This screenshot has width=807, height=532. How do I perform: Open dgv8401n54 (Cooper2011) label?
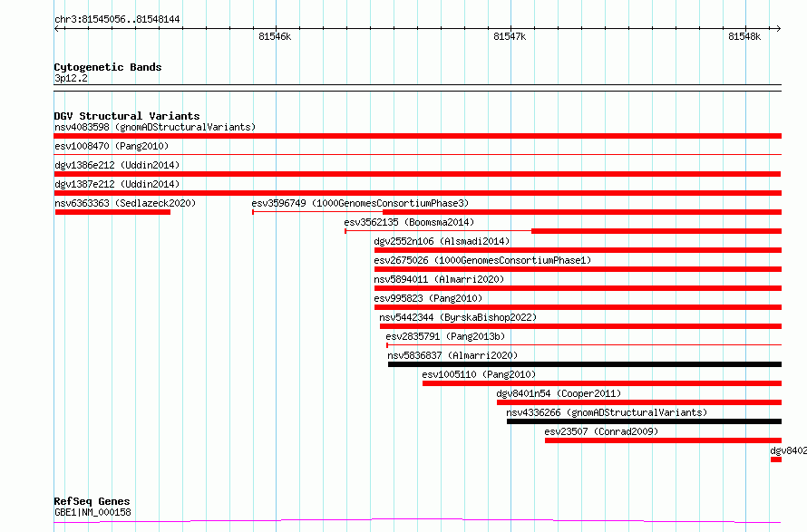pos(559,393)
